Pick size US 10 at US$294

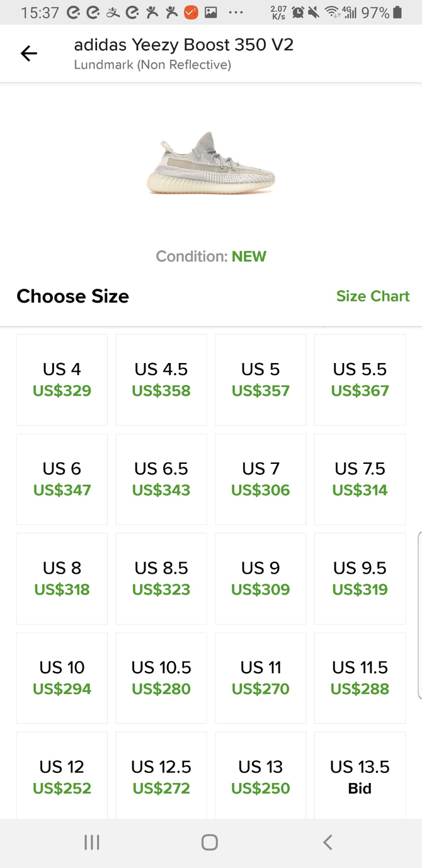pos(62,678)
